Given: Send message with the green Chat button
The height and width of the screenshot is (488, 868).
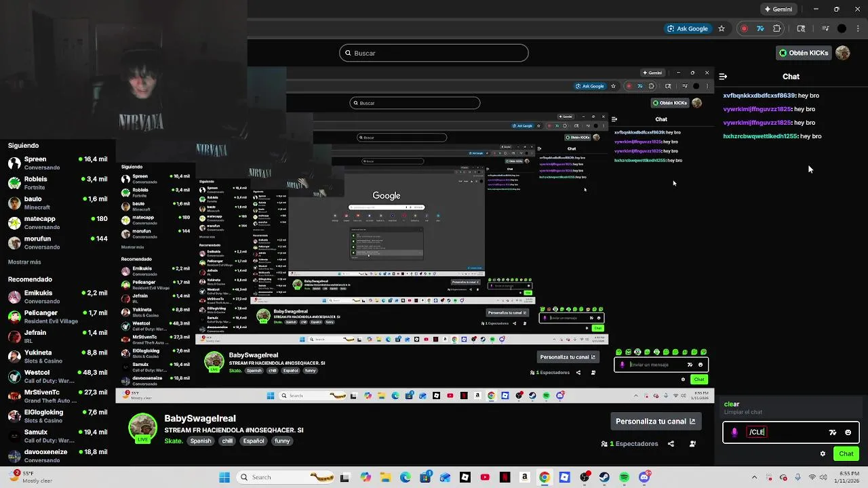Looking at the screenshot, I should pyautogui.click(x=846, y=454).
